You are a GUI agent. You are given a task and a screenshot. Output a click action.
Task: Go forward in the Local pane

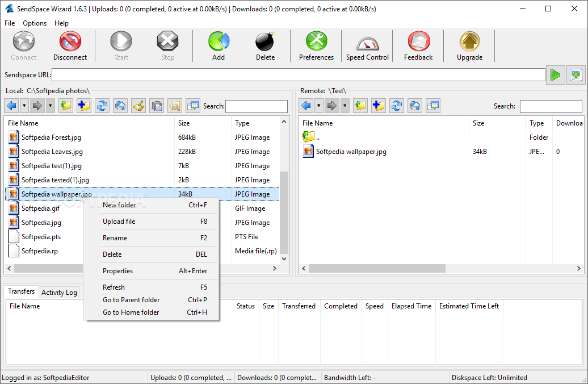(x=37, y=106)
